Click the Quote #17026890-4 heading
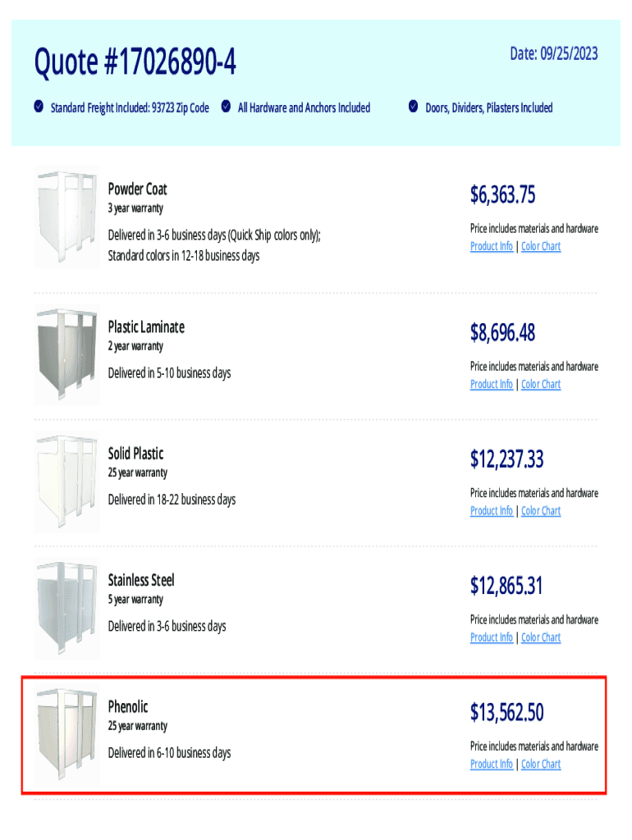Image resolution: width=632 pixels, height=840 pixels. click(135, 62)
